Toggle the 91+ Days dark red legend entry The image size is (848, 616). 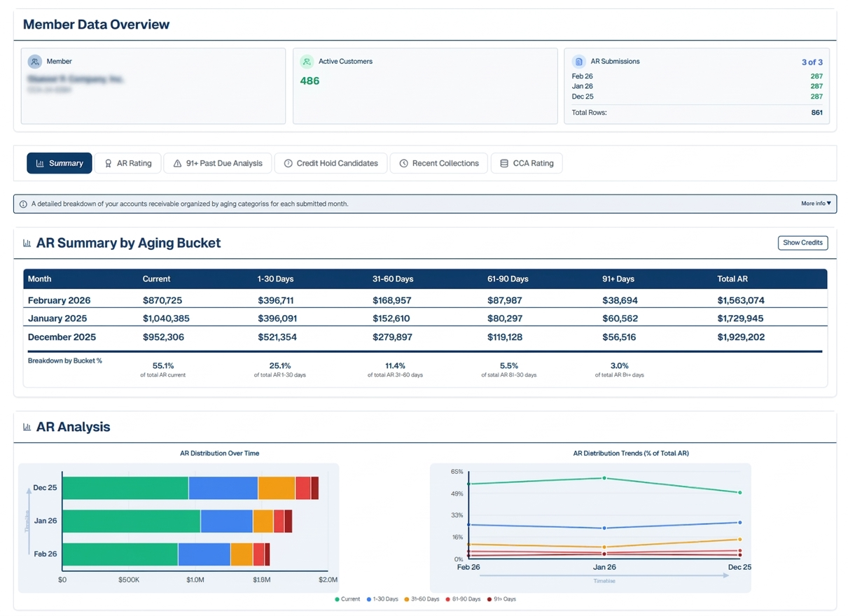click(501, 599)
